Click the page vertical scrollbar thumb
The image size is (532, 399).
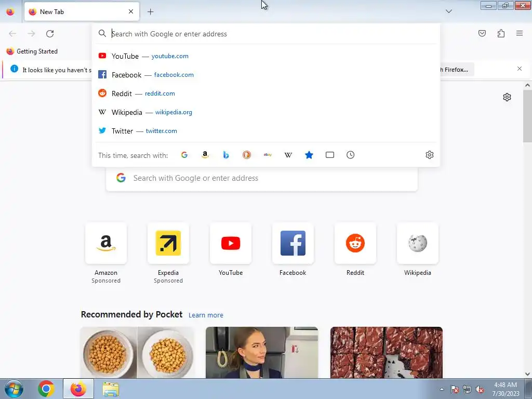tap(527, 117)
